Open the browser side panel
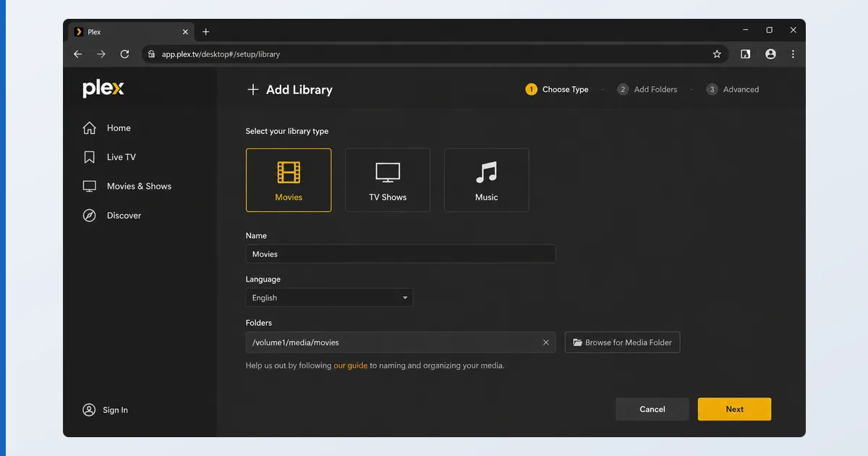This screenshot has width=868, height=456. coord(746,54)
